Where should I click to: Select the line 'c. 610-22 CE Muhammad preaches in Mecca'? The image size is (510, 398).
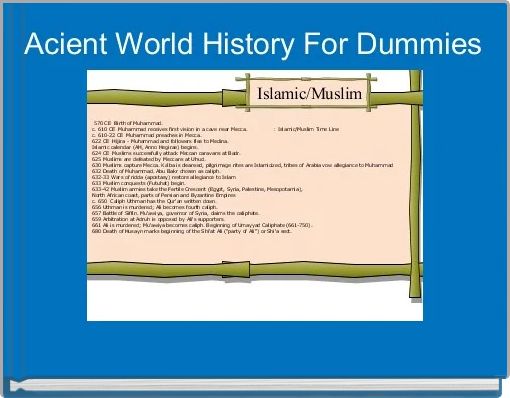(146, 135)
